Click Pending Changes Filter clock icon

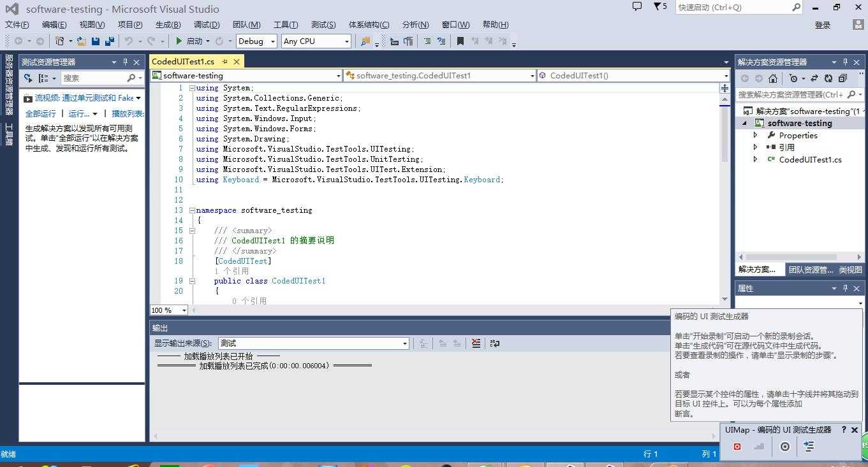[793, 78]
